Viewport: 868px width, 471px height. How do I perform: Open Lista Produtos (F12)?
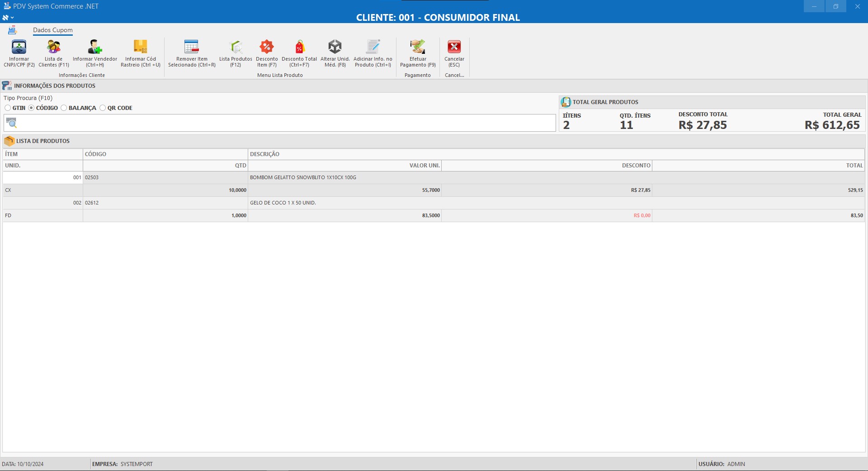[x=236, y=47]
